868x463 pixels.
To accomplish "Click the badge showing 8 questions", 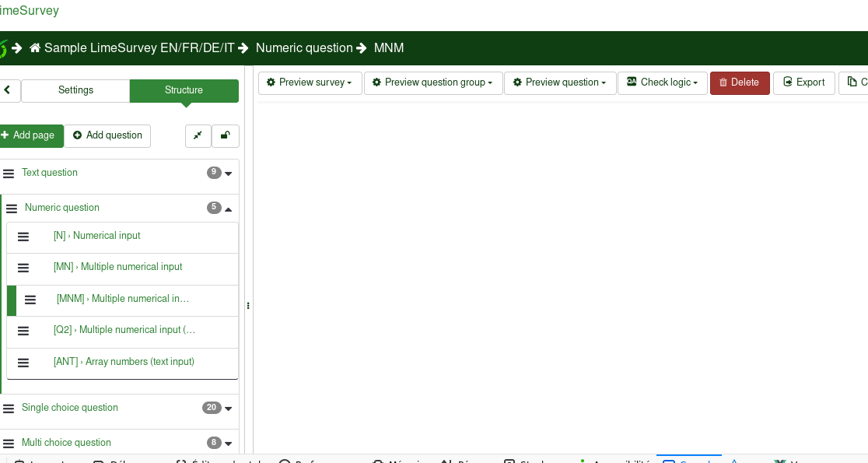I will pos(214,443).
